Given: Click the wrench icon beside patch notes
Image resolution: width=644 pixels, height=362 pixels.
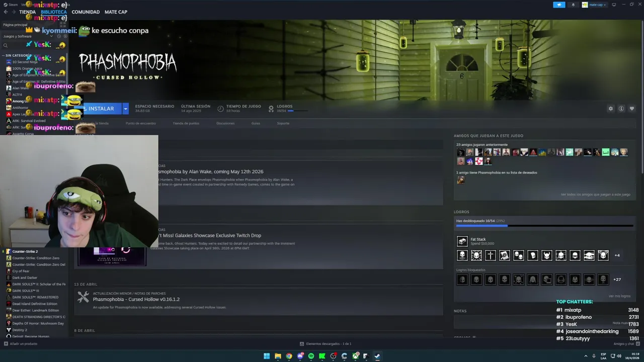Looking at the screenshot, I should click(x=83, y=297).
